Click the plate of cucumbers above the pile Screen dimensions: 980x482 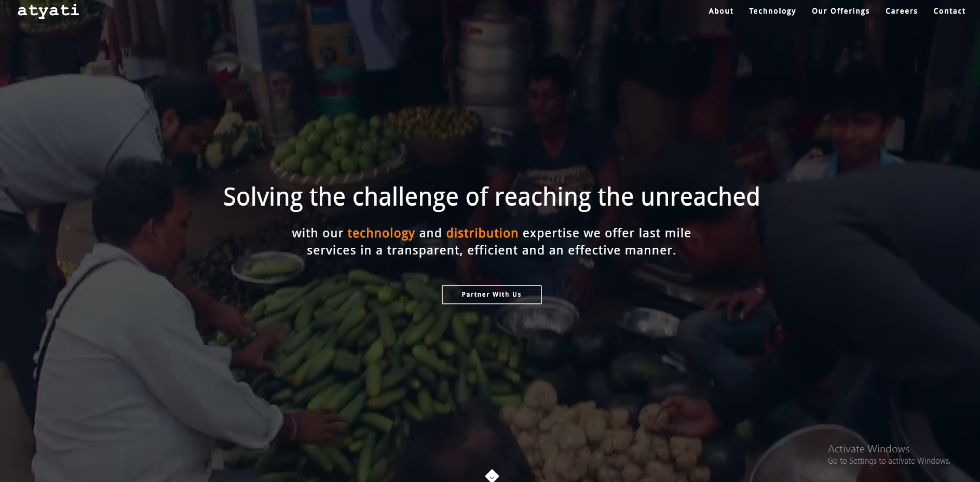268,267
